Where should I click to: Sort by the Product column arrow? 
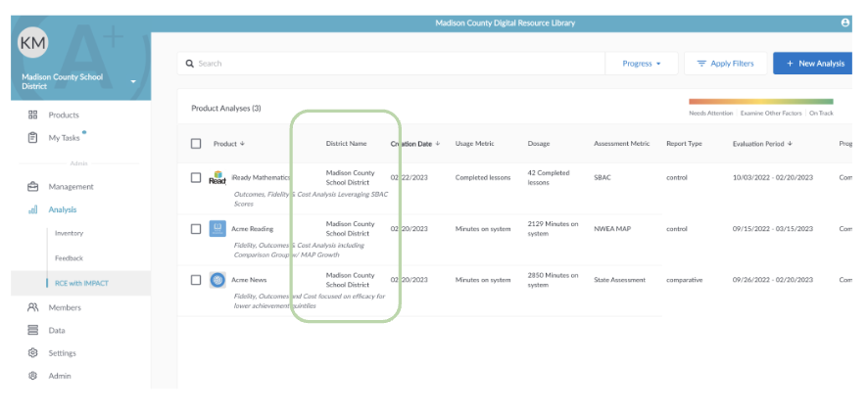click(x=242, y=144)
